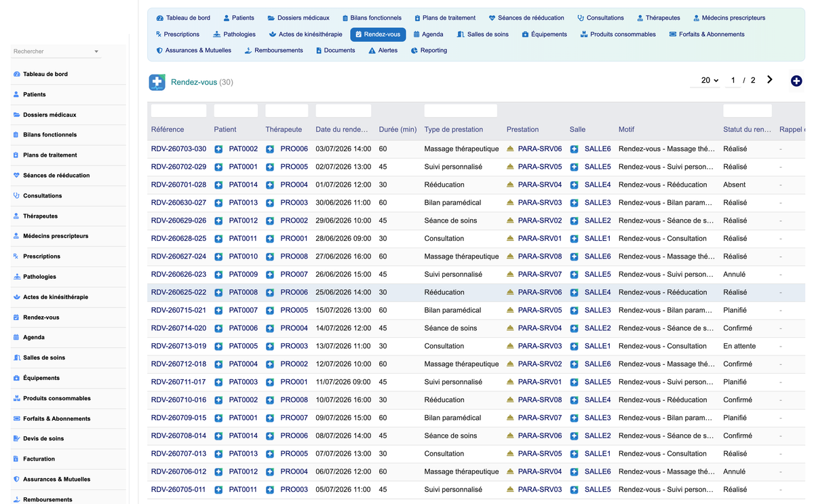The image size is (814, 504).
Task: Click room icon beside SALLE5 in row RDV-260626-023
Action: 574,275
